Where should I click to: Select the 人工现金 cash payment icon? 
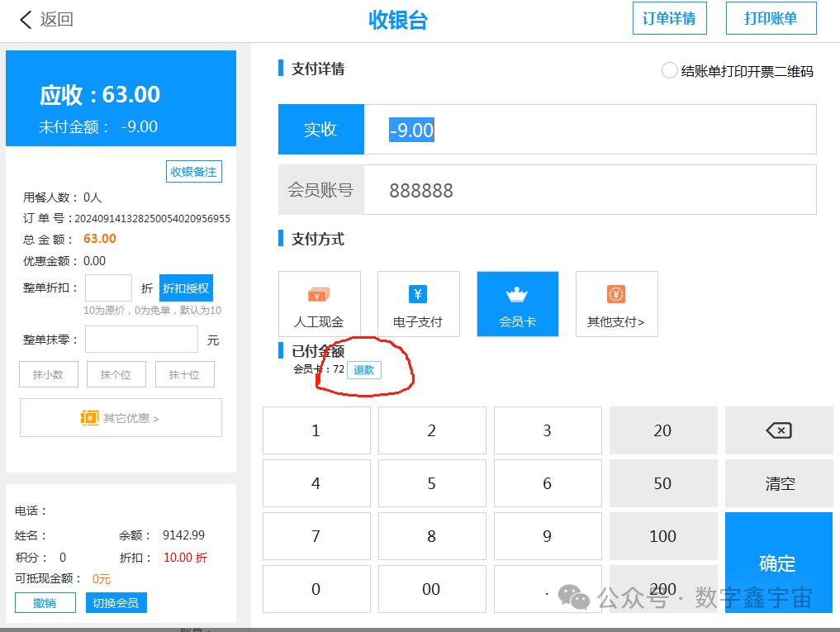[x=319, y=294]
